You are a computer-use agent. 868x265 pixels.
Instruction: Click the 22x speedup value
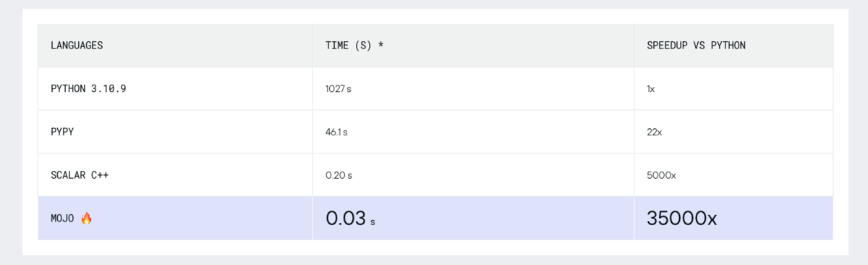654,132
